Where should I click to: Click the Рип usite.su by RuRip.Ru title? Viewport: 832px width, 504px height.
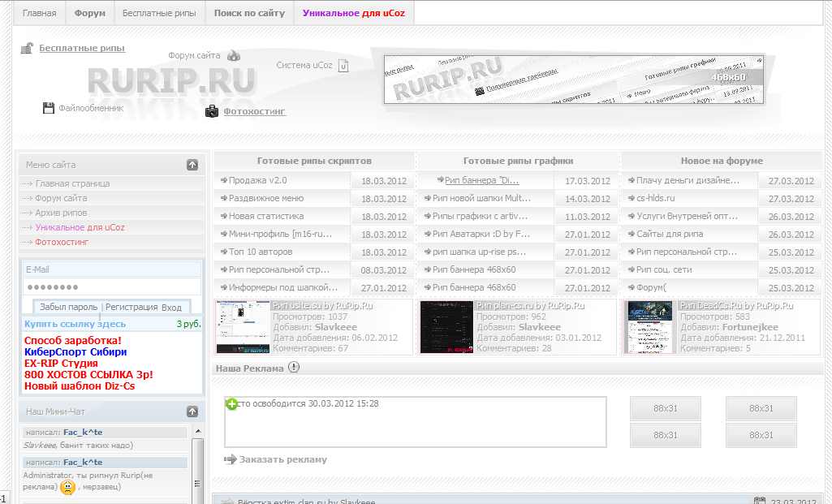[x=323, y=306]
